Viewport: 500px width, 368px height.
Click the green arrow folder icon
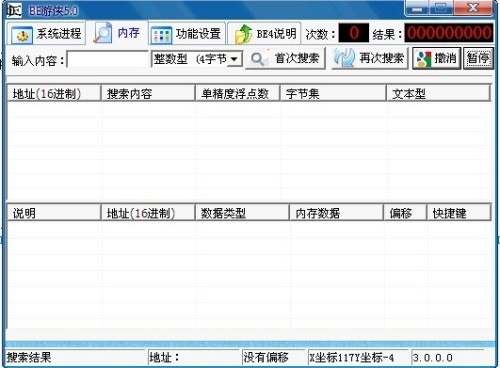point(243,34)
